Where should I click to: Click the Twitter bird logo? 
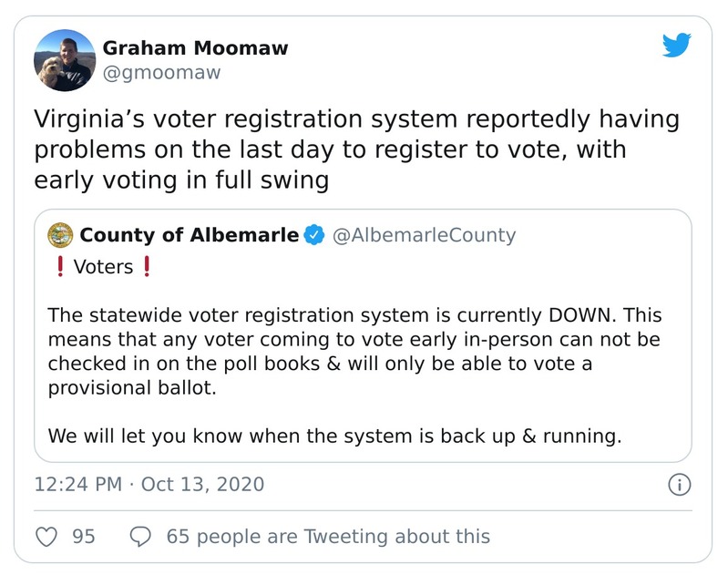point(677,46)
